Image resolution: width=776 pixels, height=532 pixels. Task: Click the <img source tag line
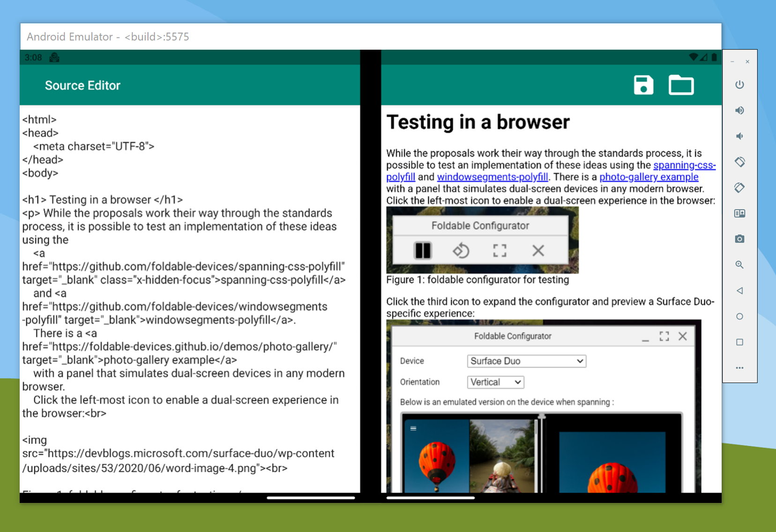point(35,440)
